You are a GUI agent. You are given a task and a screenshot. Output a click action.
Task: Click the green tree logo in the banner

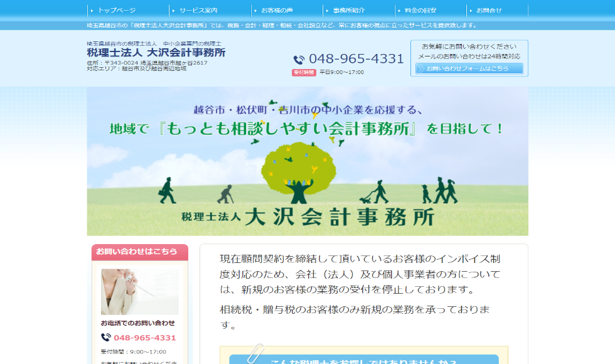[x=298, y=171]
